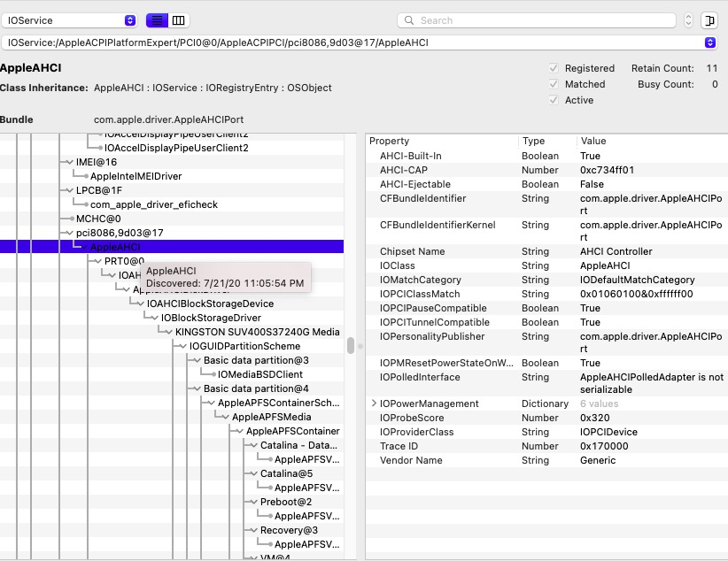Collapse the Recovery@3 volume node

click(253, 530)
